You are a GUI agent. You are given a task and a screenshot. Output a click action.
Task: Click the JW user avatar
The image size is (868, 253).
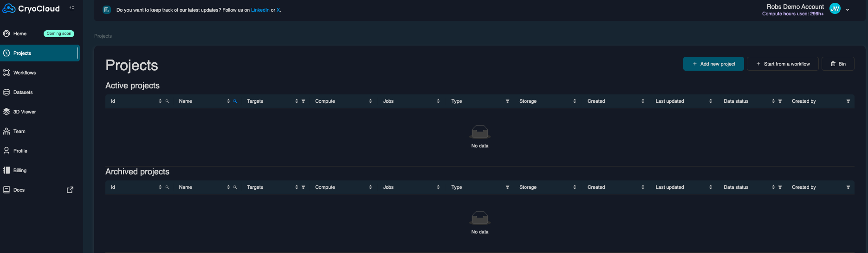835,9
